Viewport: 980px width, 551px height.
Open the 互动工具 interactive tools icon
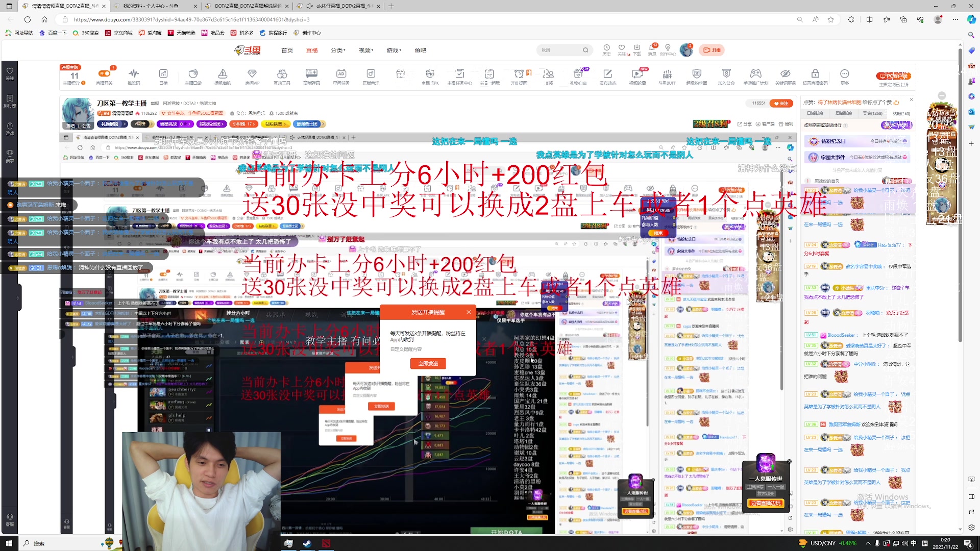(282, 76)
